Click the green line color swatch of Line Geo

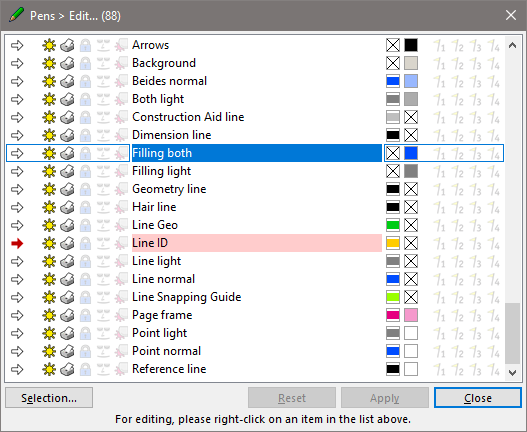[x=393, y=225]
